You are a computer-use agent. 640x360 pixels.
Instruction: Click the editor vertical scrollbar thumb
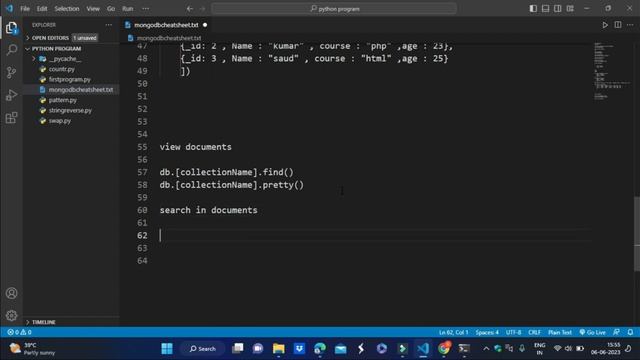[637, 233]
